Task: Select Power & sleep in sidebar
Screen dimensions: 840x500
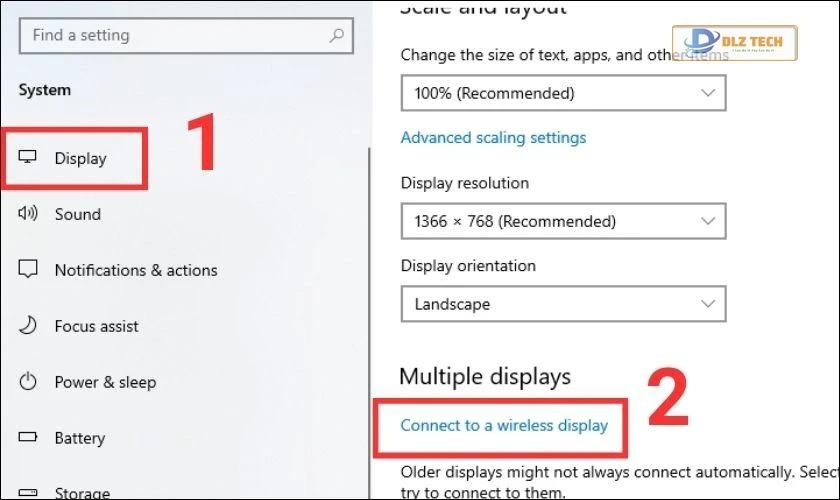Action: pos(106,382)
